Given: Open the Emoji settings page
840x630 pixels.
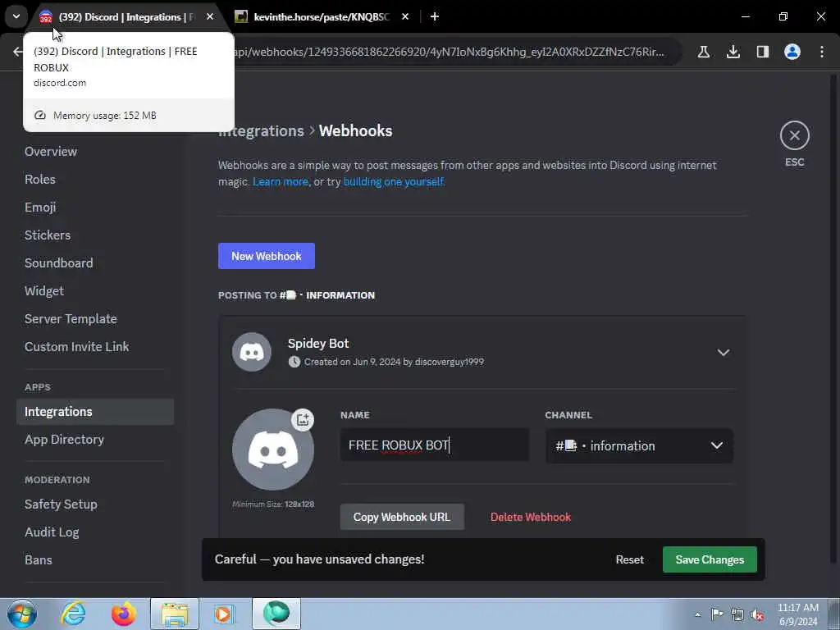Looking at the screenshot, I should (40, 208).
